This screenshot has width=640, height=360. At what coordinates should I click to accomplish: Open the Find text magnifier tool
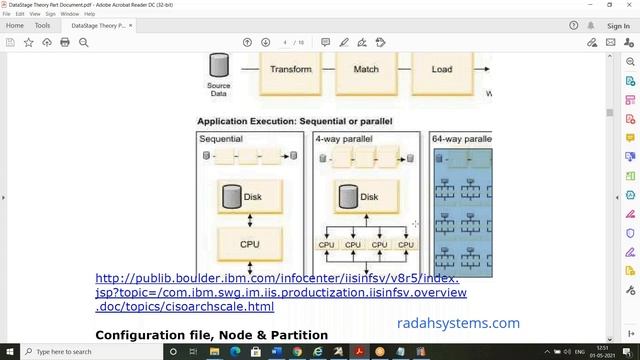click(x=84, y=42)
